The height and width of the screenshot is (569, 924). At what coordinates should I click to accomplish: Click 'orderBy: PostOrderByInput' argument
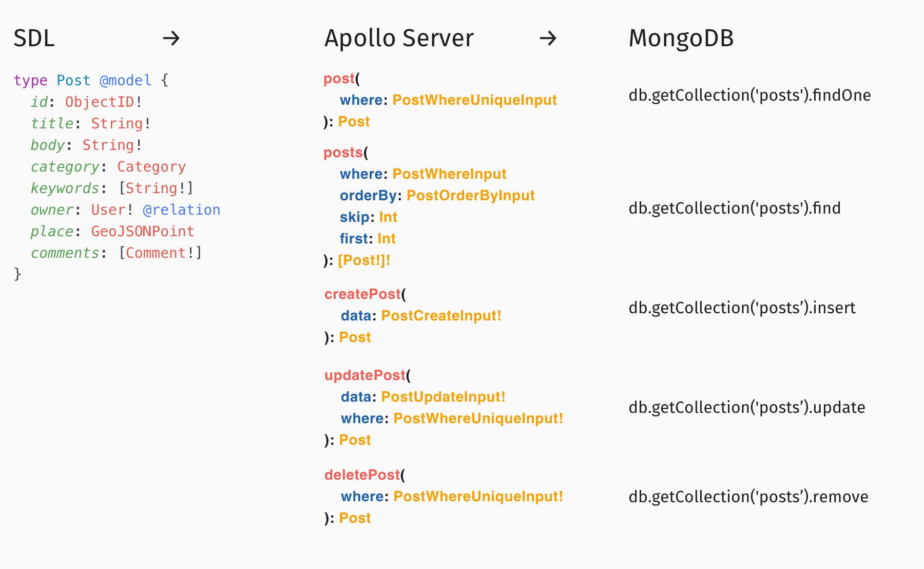coord(437,196)
